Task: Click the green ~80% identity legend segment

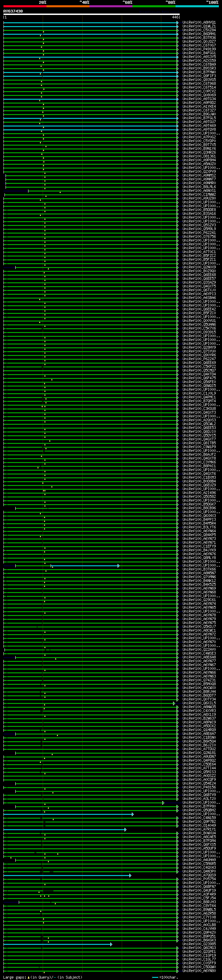Action: (x=154, y=6)
